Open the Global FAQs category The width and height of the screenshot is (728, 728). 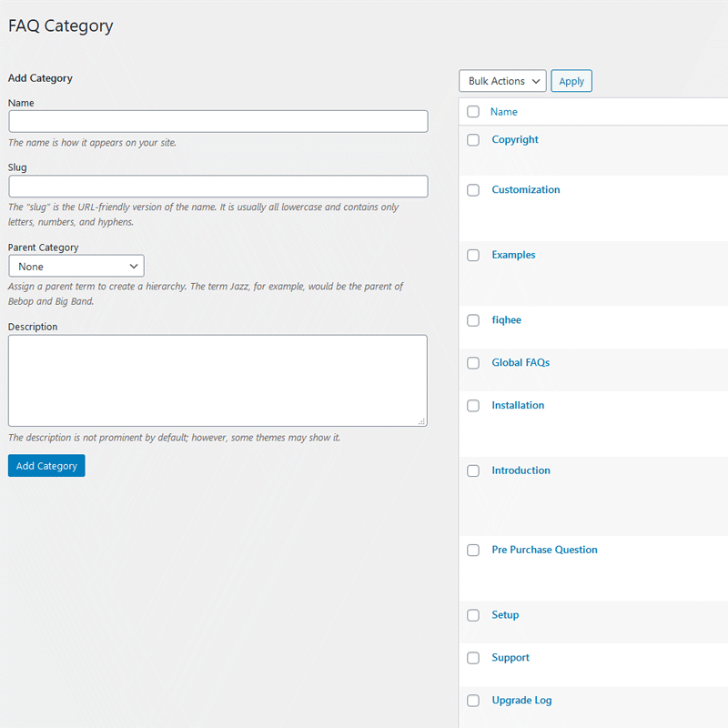521,362
